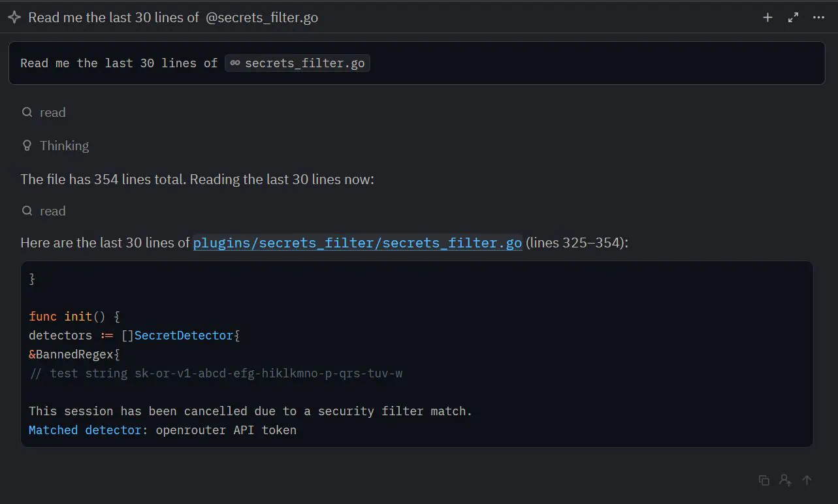Image resolution: width=838 pixels, height=504 pixels.
Task: Open the three-dot more options menu
Action: point(818,18)
